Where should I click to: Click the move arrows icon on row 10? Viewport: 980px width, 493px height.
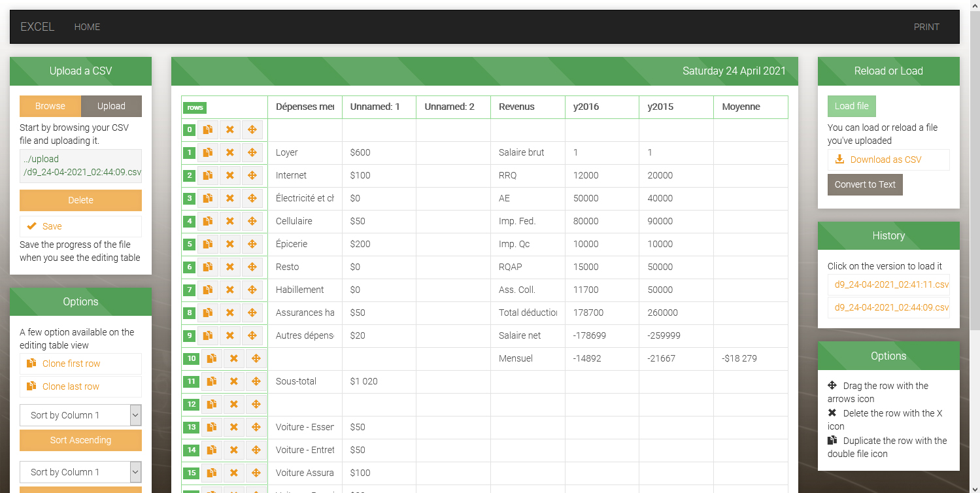[x=256, y=359]
